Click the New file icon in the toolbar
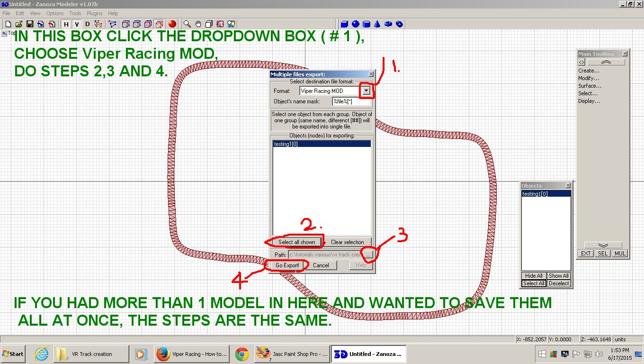The image size is (644, 364). click(8, 24)
